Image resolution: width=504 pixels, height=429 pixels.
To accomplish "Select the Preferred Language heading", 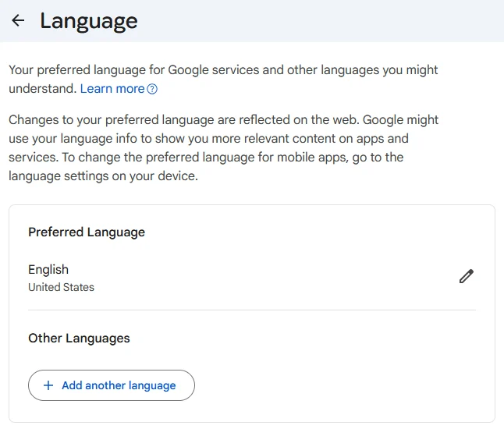I will tap(87, 232).
